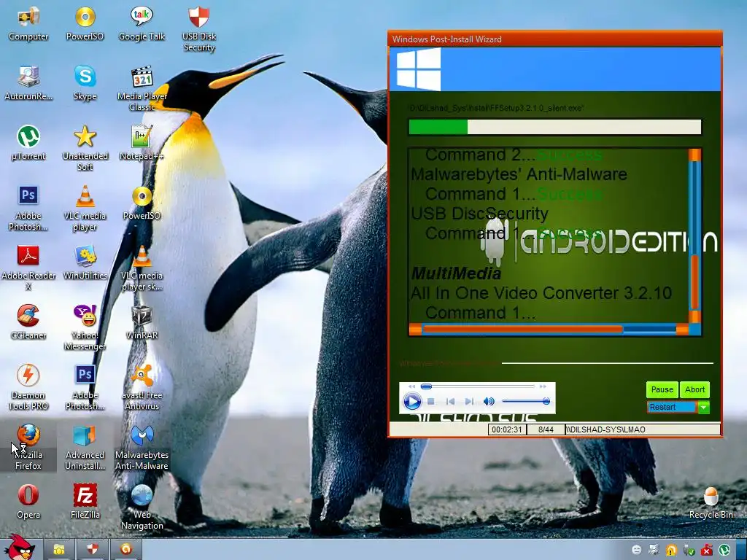Click "All In One Video Converter 3.2.10" log line

541,293
